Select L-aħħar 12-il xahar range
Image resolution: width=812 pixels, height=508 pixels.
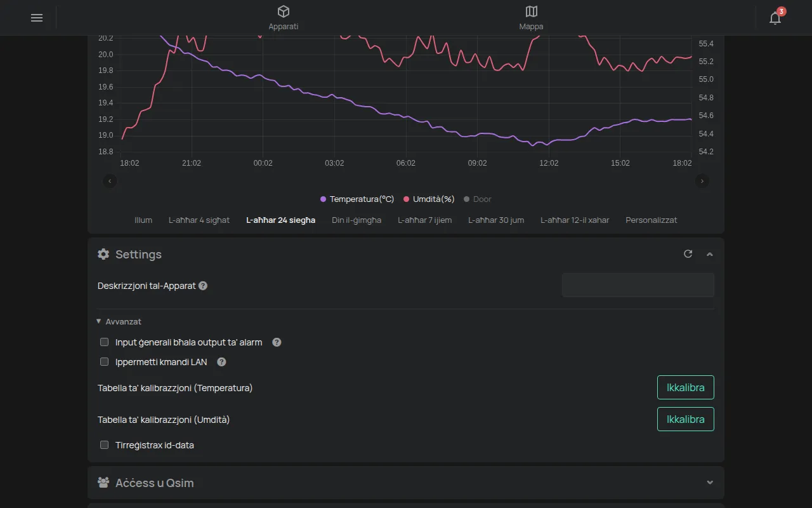tap(575, 220)
